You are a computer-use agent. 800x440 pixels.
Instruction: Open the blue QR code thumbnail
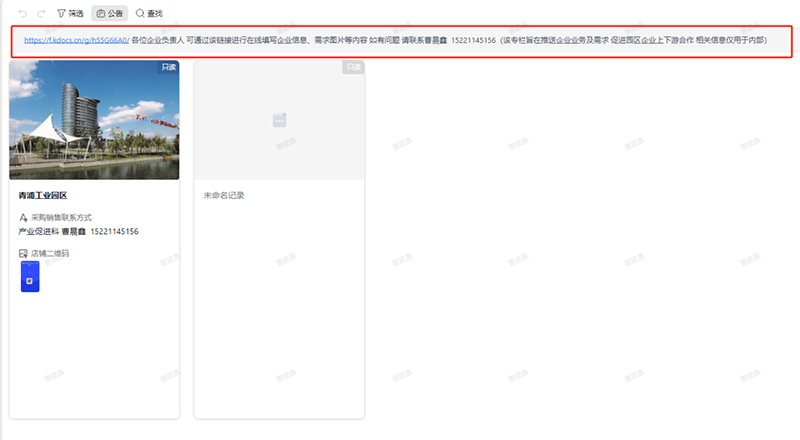[x=30, y=277]
